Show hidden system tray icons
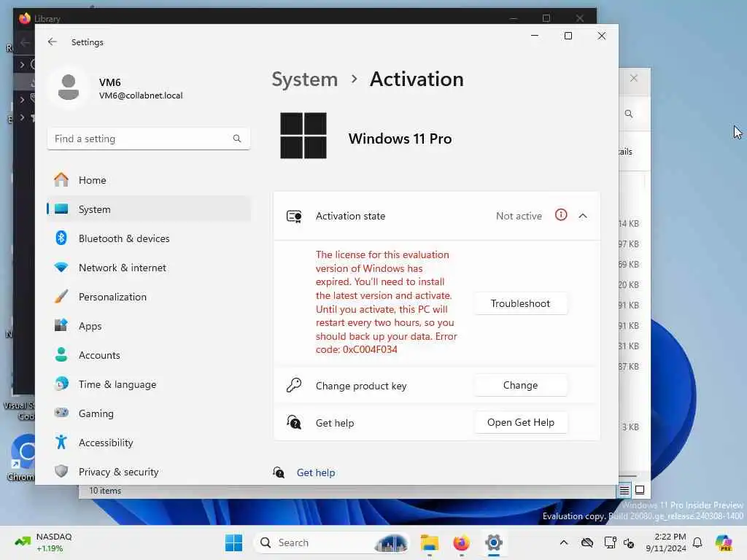Viewport: 747px width, 560px height. [564, 542]
